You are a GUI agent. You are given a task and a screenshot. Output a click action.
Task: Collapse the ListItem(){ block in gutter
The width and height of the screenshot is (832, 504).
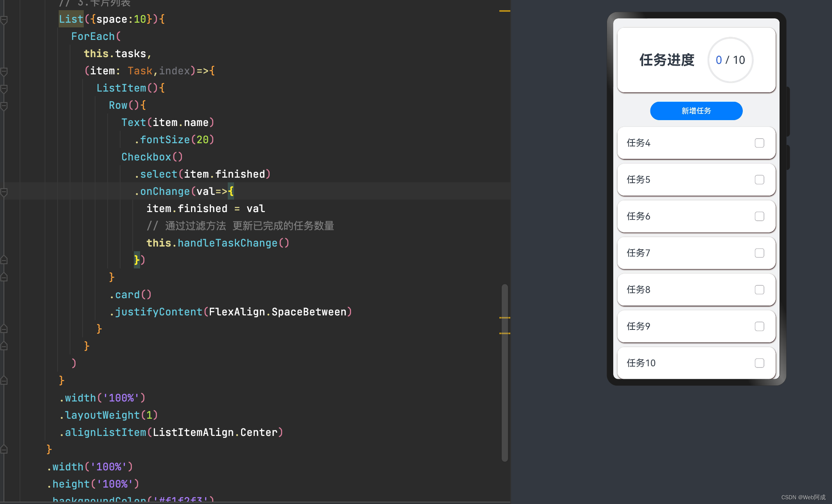click(4, 88)
